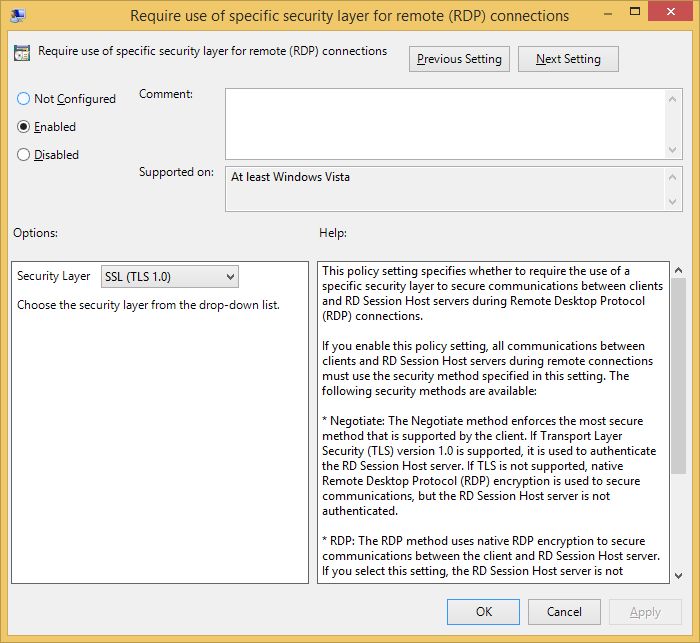This screenshot has width=700, height=643.
Task: Click the title bar system menu icon
Action: [x=18, y=15]
